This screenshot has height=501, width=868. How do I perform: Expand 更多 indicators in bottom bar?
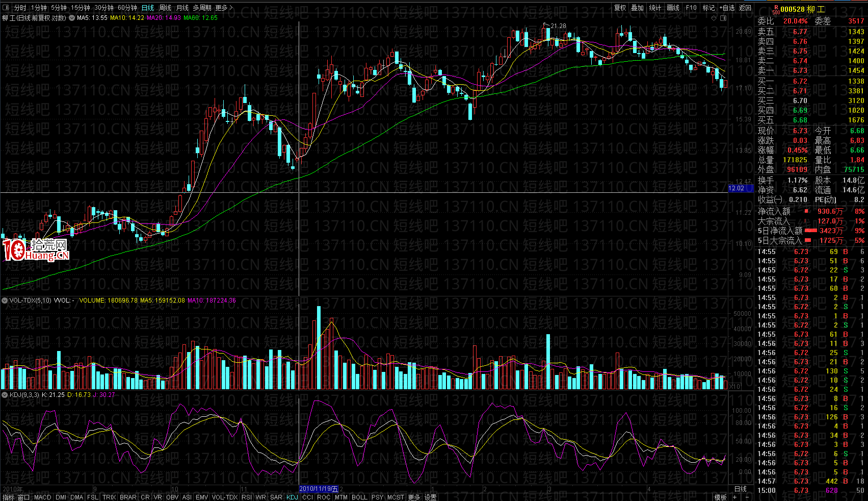click(414, 497)
